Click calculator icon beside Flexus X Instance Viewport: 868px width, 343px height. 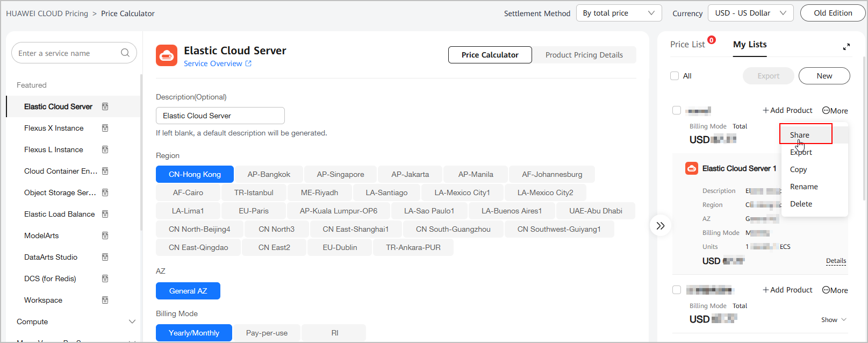[105, 128]
